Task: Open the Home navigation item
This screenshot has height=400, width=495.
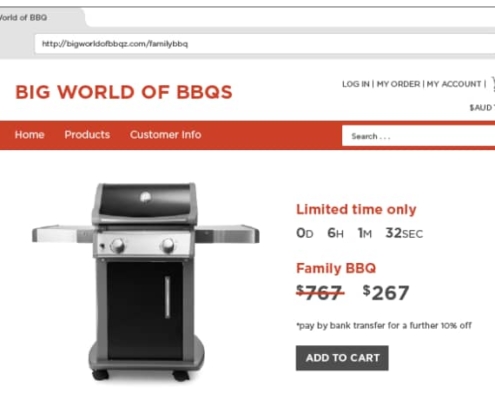Action: point(30,135)
